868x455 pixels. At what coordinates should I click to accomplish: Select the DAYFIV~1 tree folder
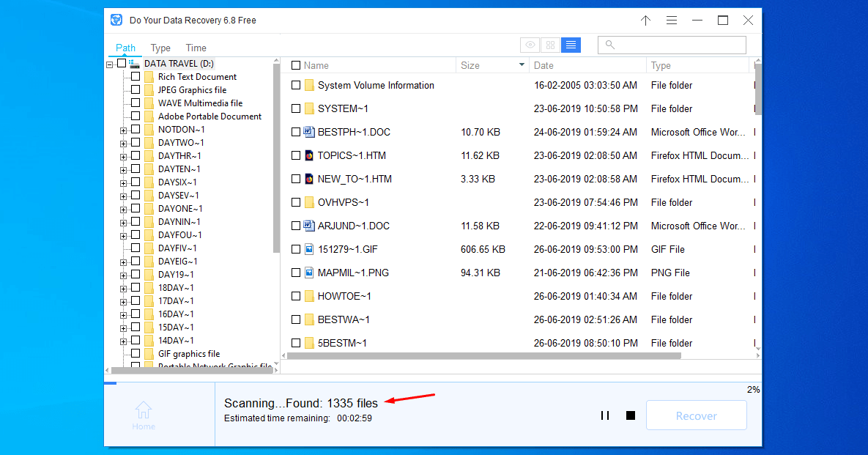click(177, 248)
